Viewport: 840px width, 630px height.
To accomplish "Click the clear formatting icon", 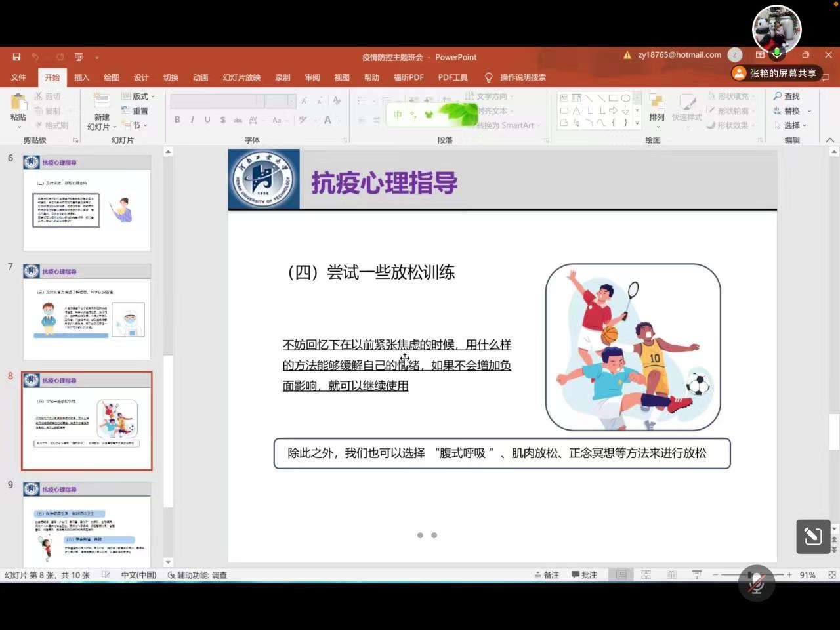I will (x=337, y=100).
